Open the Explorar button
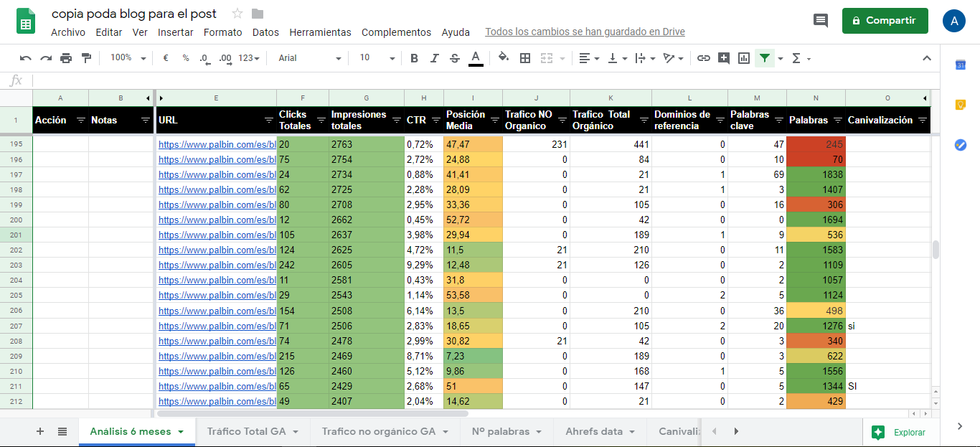The width and height of the screenshot is (980, 447). coord(900,432)
